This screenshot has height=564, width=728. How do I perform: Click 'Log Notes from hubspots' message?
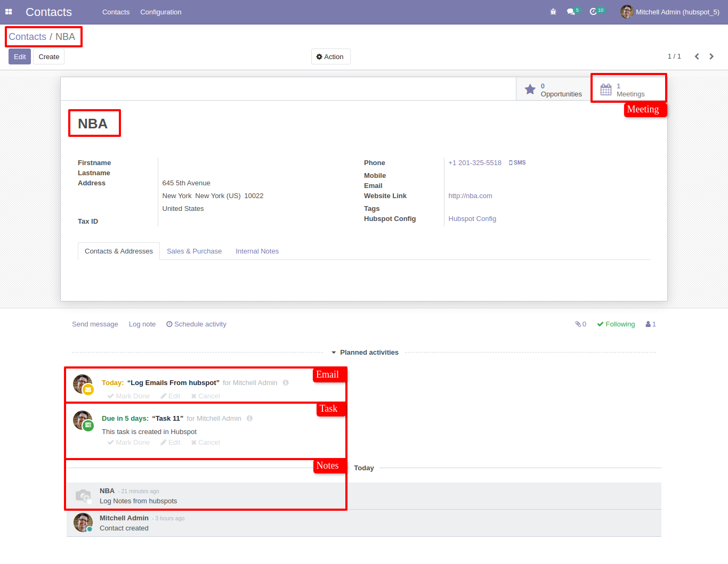click(138, 501)
